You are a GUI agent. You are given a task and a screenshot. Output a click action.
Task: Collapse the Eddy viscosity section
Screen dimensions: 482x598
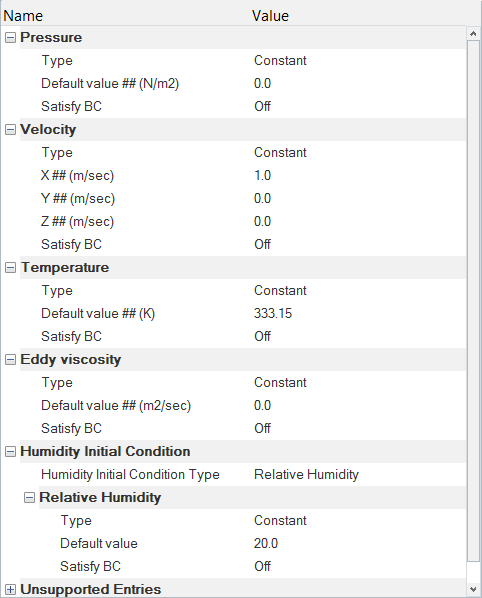pos(10,359)
